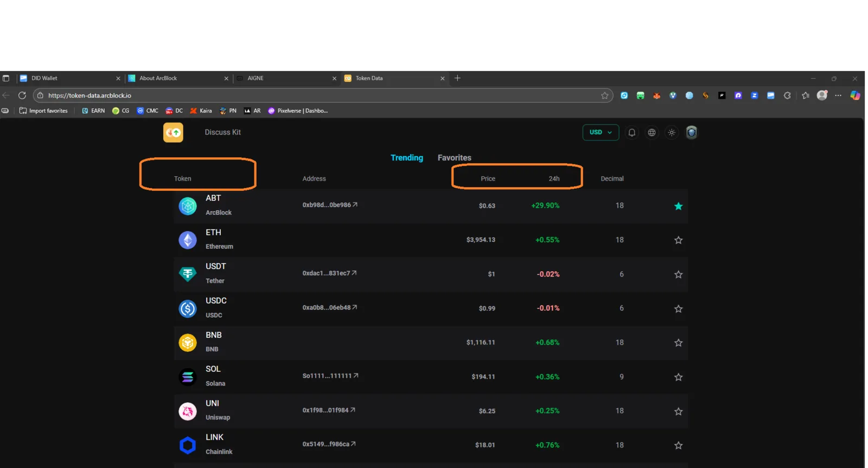The image size is (868, 468).
Task: Click the ETH price $3,954.13
Action: click(481, 240)
